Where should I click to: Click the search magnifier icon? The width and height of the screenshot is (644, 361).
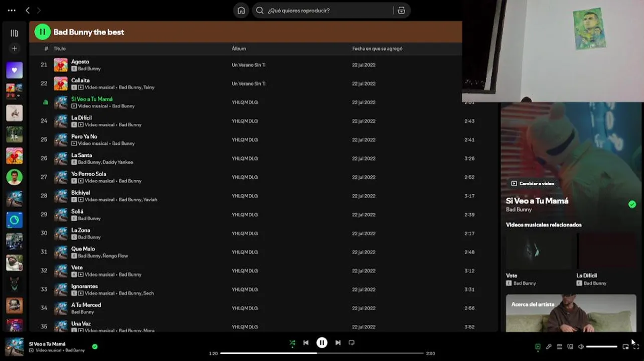coord(260,11)
